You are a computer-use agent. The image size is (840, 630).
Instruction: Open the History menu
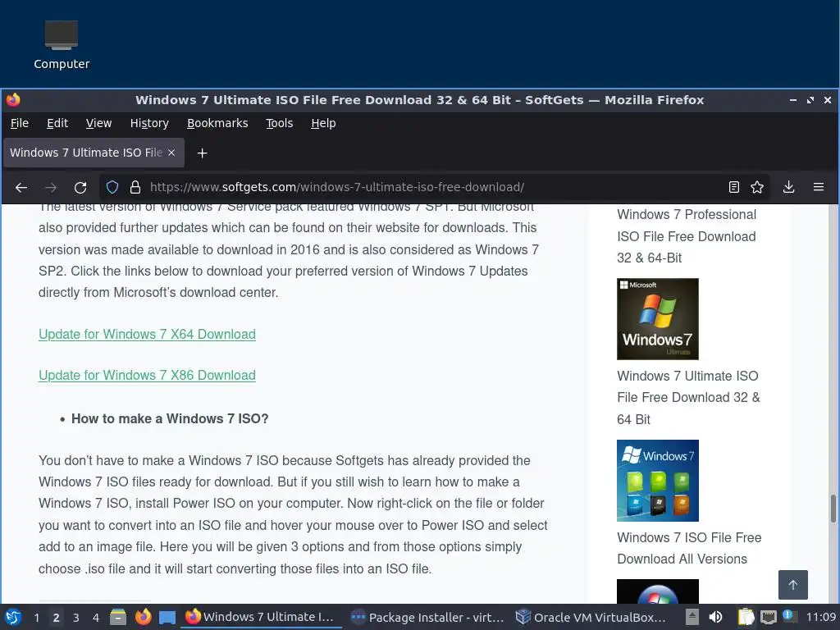[149, 123]
